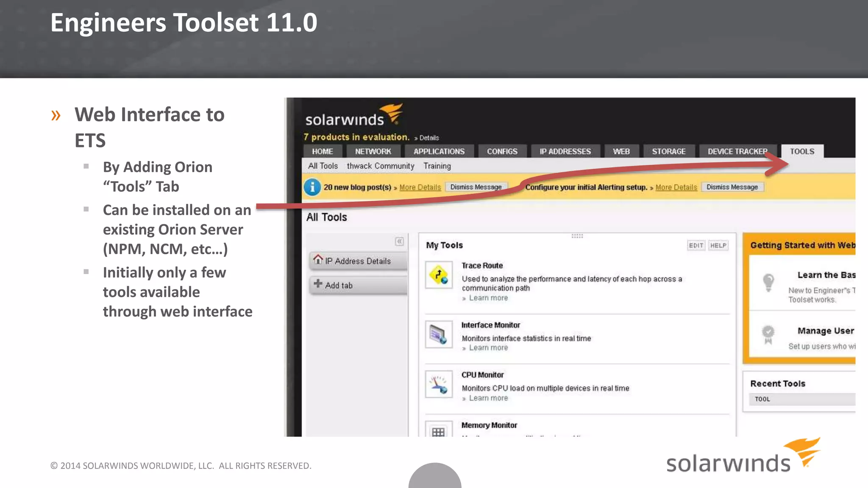Open the CPU Monitor tool icon
Screen dimensions: 868x488
coord(439,384)
